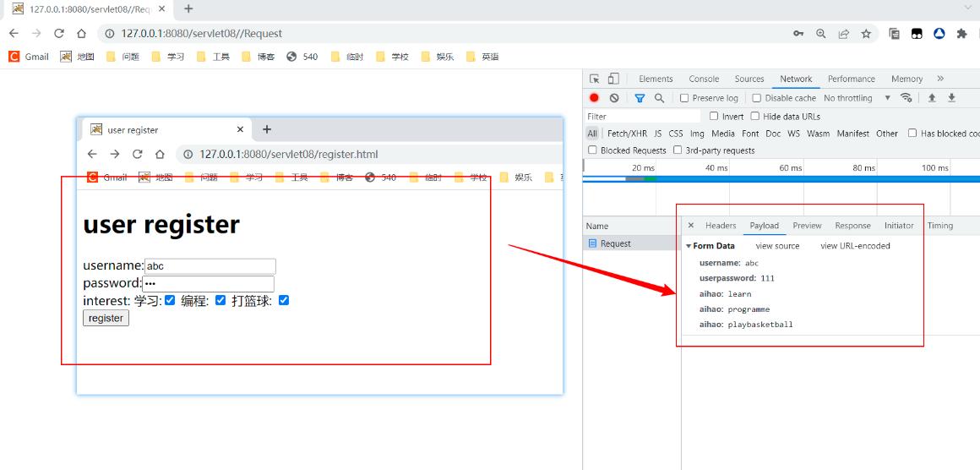Screen dimensions: 980x470
Task: Open the No throttling dropdown
Action: 857,98
